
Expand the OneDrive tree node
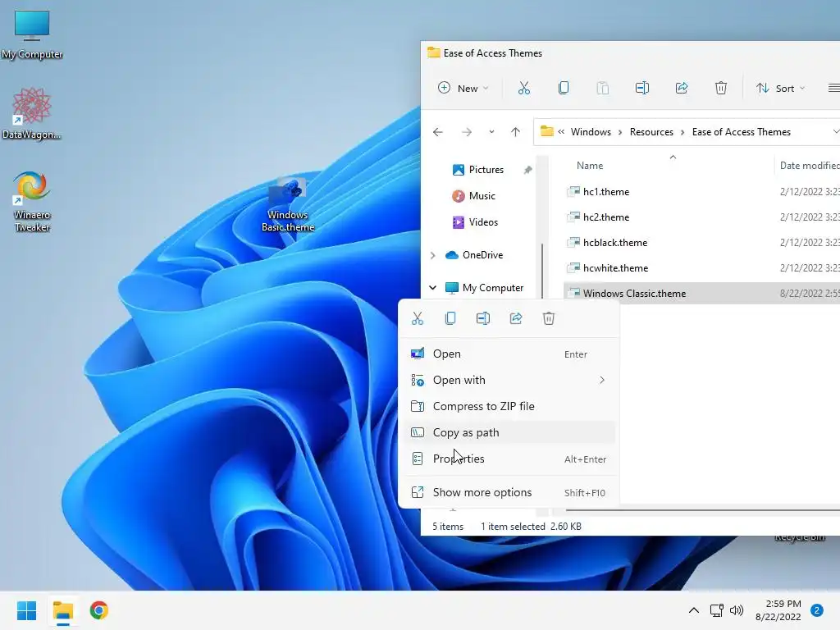[432, 255]
